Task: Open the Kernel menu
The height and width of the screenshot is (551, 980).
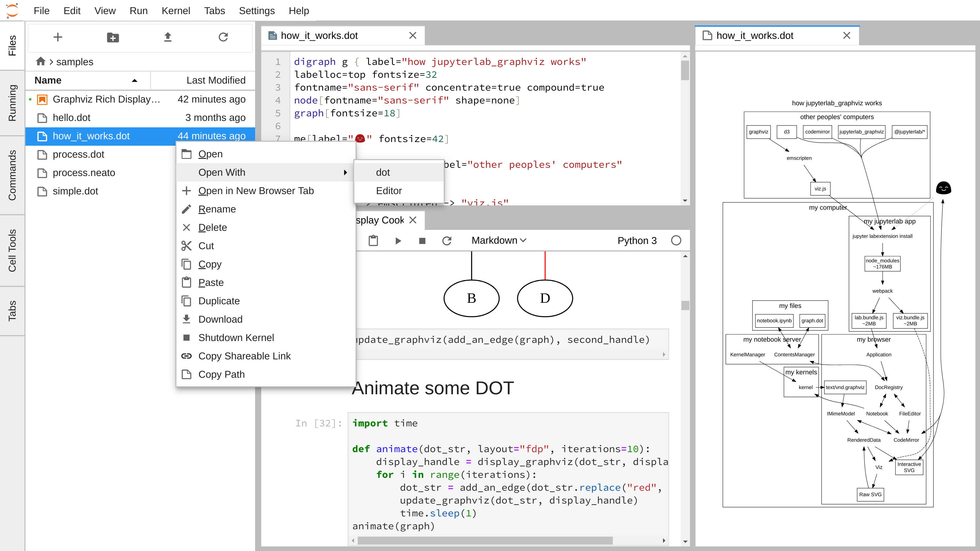Action: pos(175,11)
